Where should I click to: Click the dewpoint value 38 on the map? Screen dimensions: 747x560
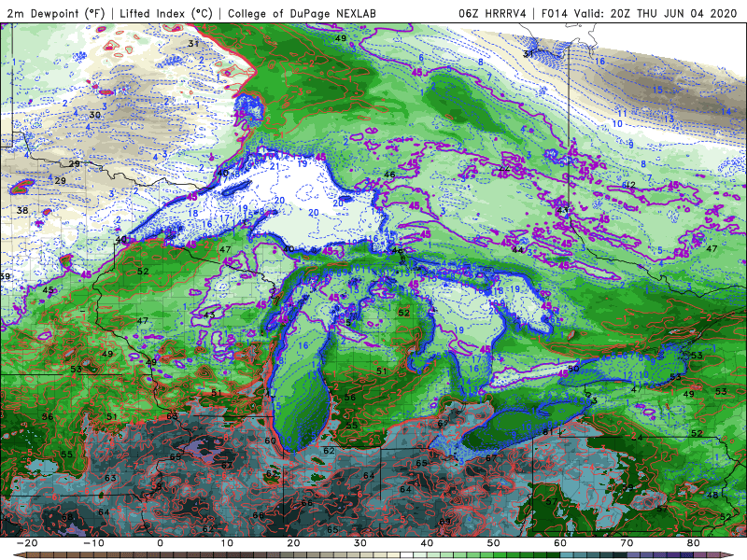[x=21, y=211]
